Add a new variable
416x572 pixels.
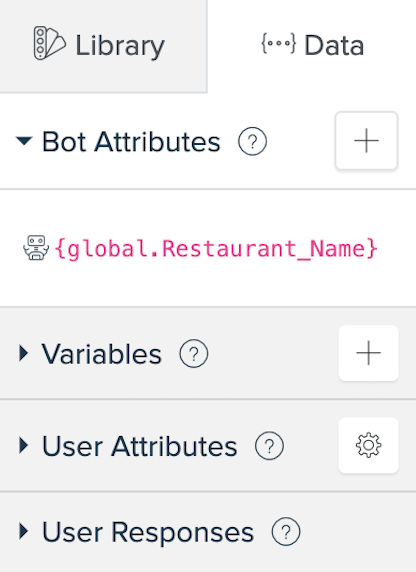(369, 353)
